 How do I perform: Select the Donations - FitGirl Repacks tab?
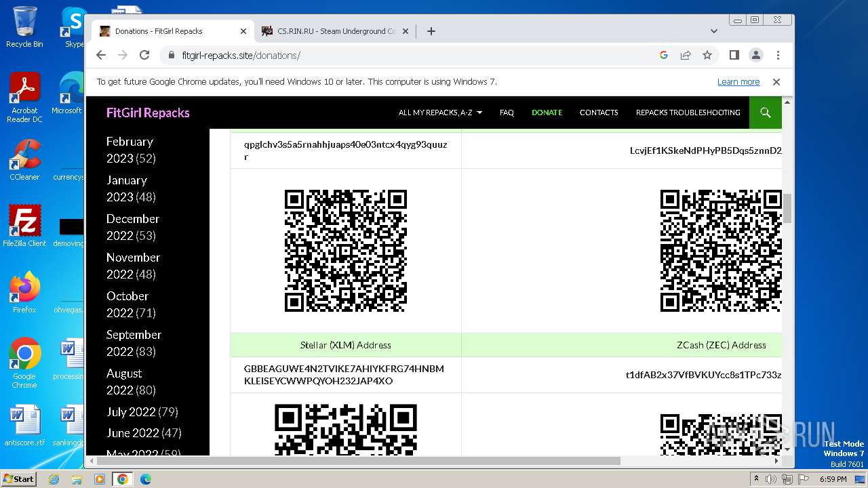point(173,31)
